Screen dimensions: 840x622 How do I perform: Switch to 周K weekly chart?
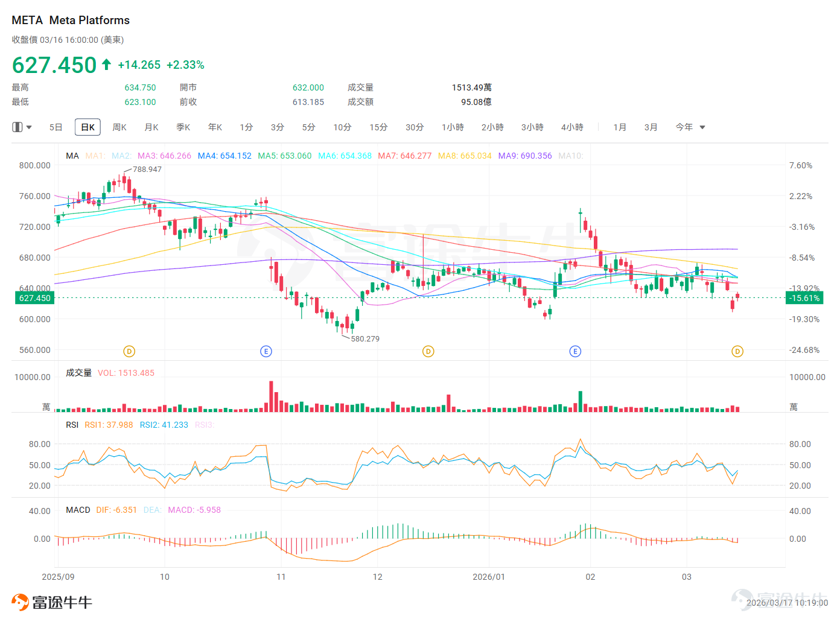click(119, 127)
